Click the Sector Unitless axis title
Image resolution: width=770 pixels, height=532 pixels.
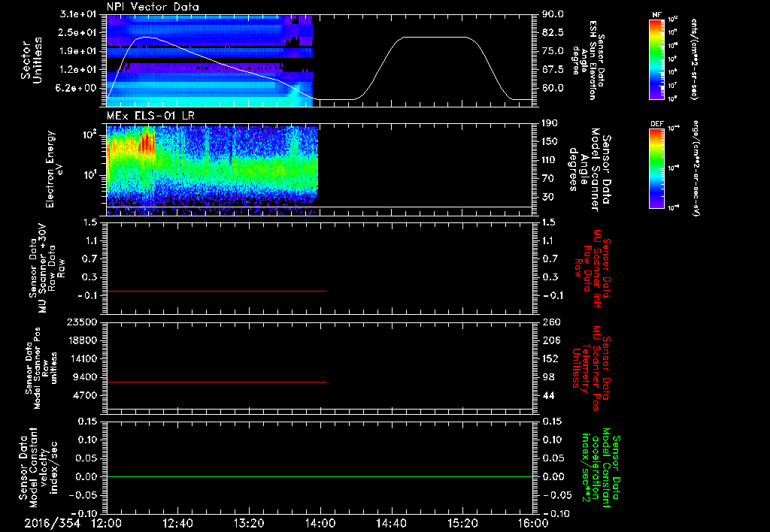click(x=31, y=61)
